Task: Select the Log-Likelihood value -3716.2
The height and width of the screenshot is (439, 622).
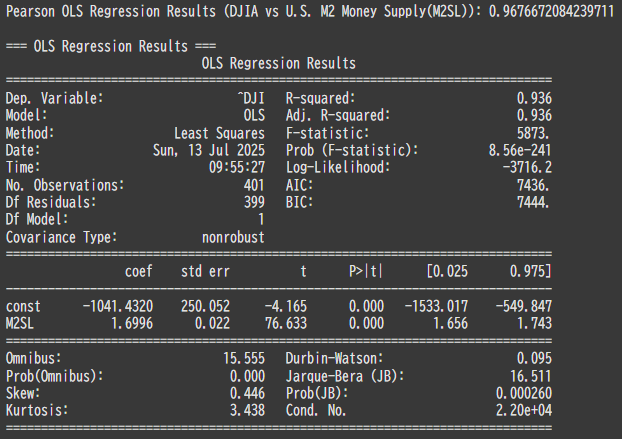Action: pyautogui.click(x=527, y=167)
